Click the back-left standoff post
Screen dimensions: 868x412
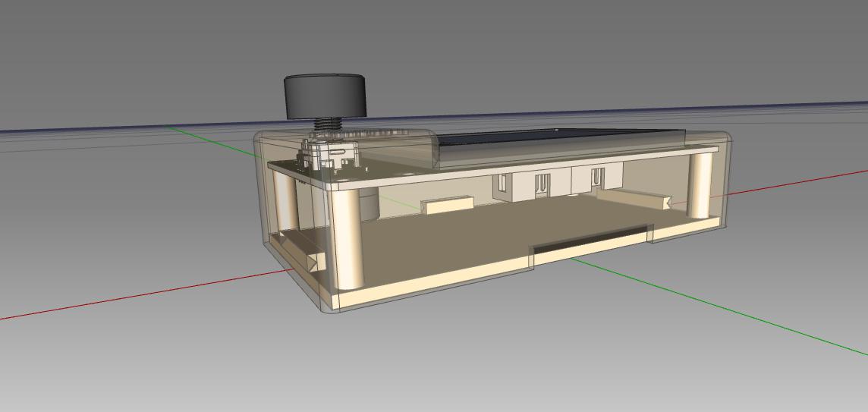(286, 200)
